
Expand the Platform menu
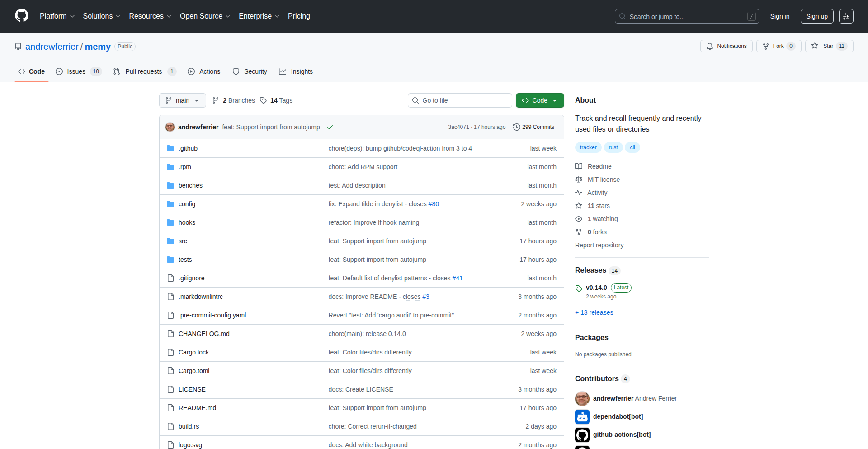pyautogui.click(x=57, y=16)
